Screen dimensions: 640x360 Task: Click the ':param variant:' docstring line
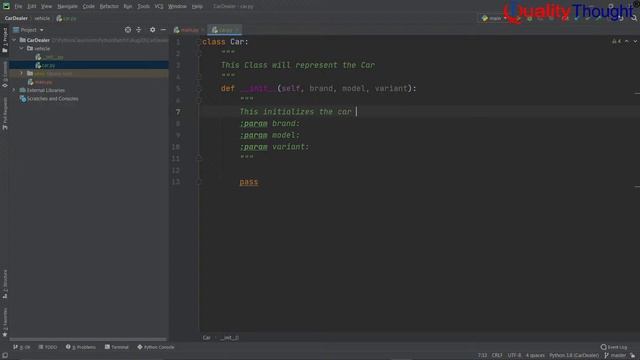[x=274, y=147]
